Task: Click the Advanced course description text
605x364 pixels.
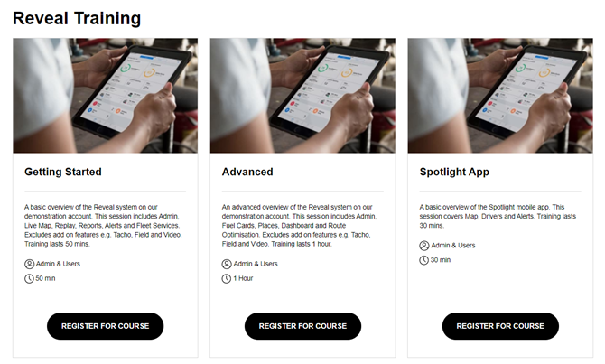Action: pos(300,226)
